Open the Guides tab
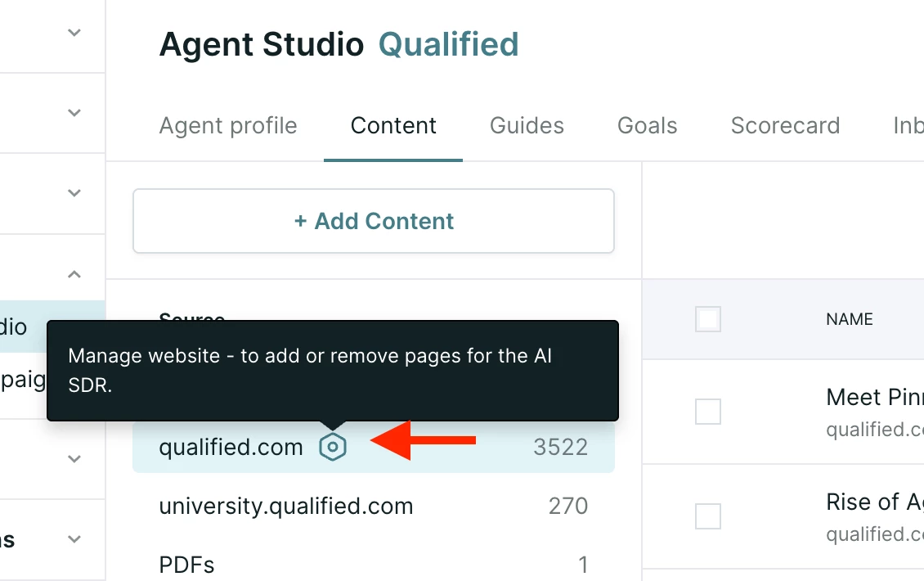 (527, 126)
